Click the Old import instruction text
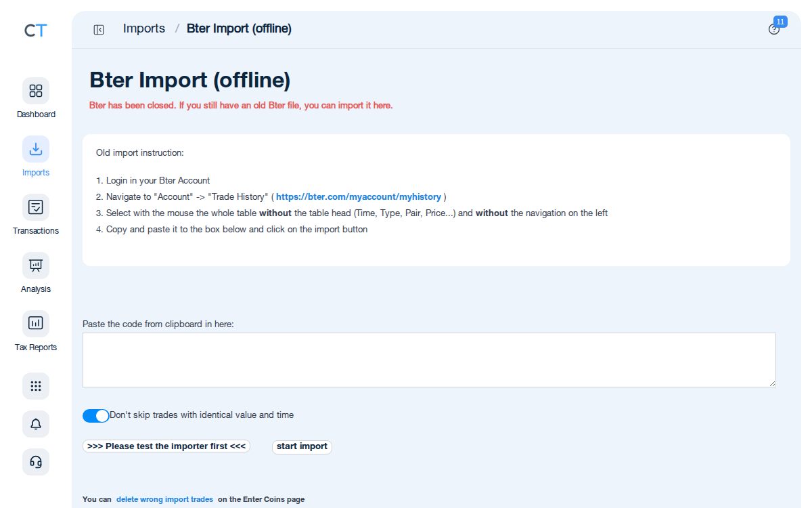This screenshot has height=508, width=812. [140, 153]
